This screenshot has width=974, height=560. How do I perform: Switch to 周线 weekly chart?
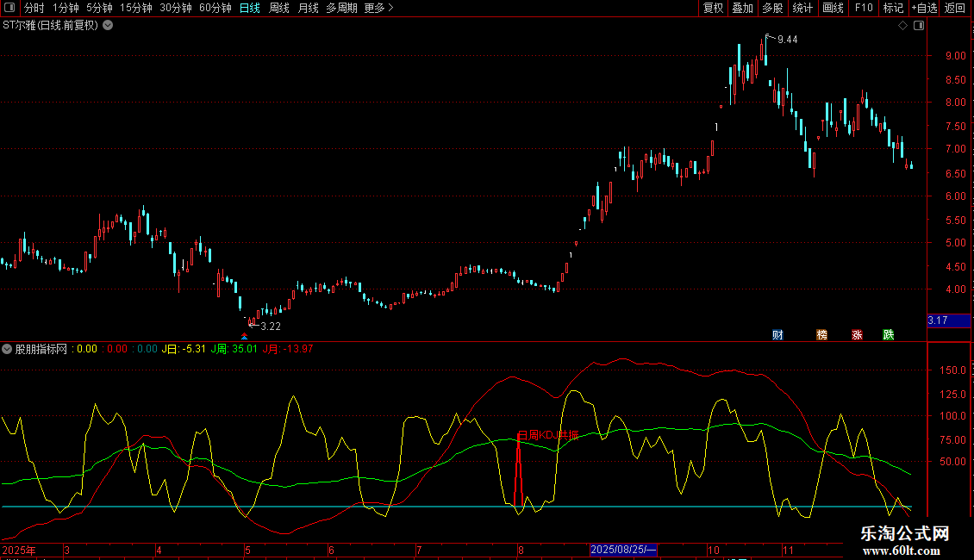pos(279,8)
